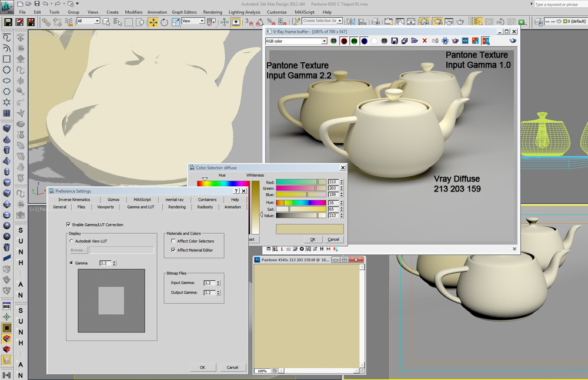Choose the Rectangular Selection Region icon
This screenshot has height=380, width=588.
pos(129,22)
